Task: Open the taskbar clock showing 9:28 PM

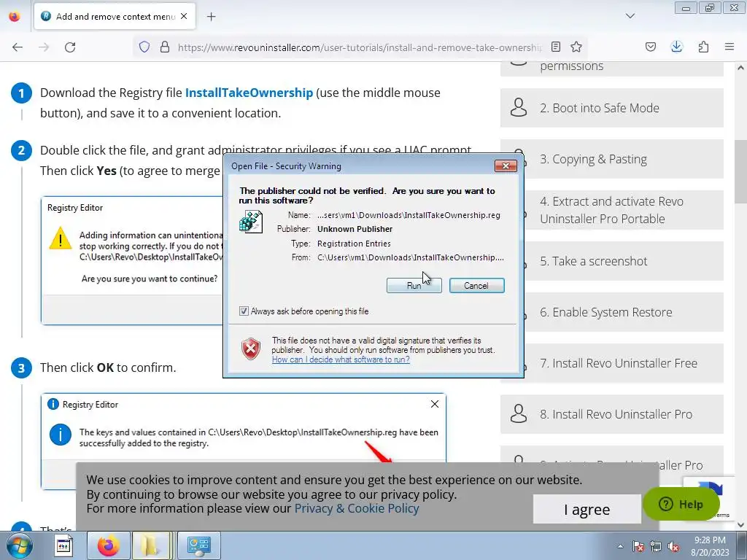Action: [710, 546]
